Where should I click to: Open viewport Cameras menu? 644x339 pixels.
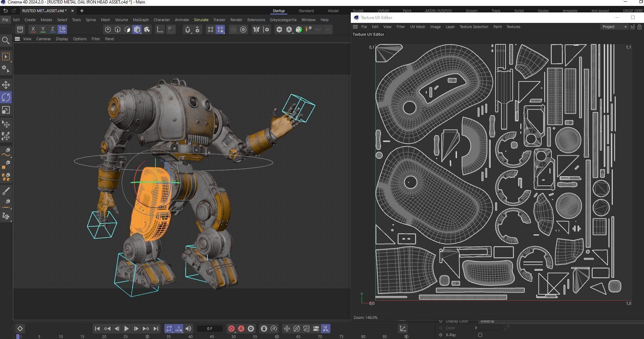tap(43, 39)
